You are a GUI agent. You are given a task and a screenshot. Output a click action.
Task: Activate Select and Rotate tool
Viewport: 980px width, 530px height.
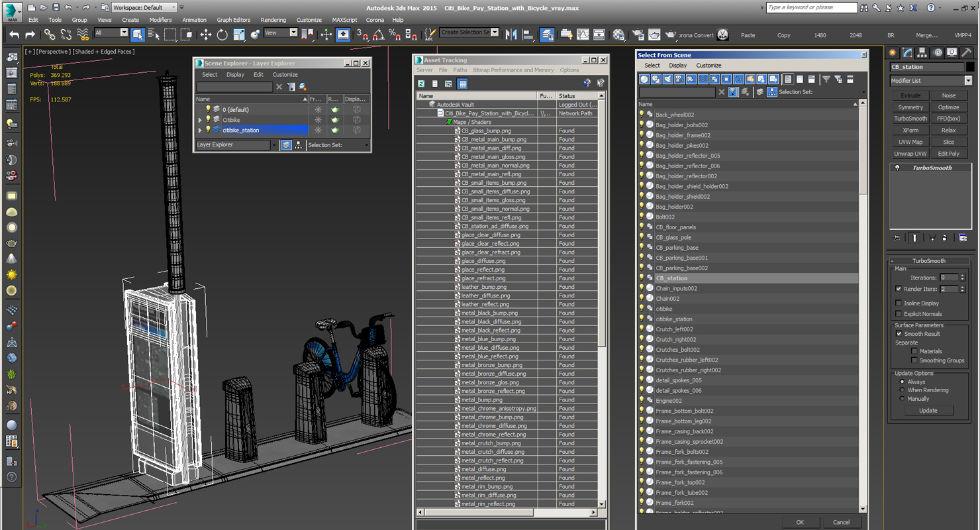pos(222,34)
